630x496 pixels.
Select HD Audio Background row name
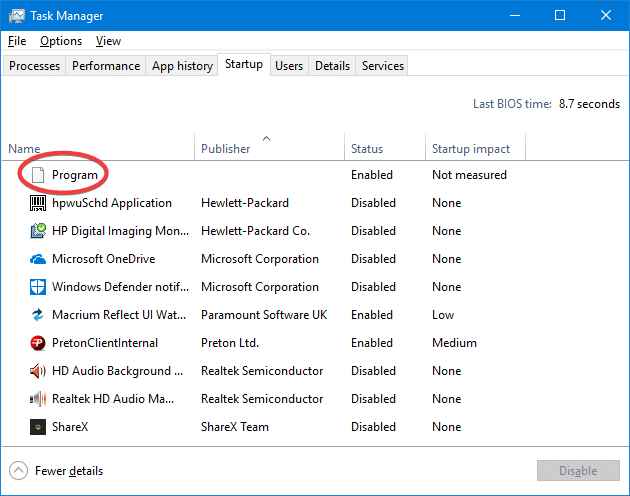(x=117, y=371)
